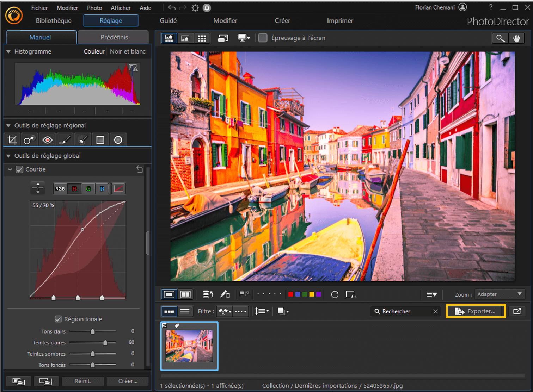Open the Zoom level dropdown
Image resolution: width=533 pixels, height=392 pixels.
(x=500, y=294)
